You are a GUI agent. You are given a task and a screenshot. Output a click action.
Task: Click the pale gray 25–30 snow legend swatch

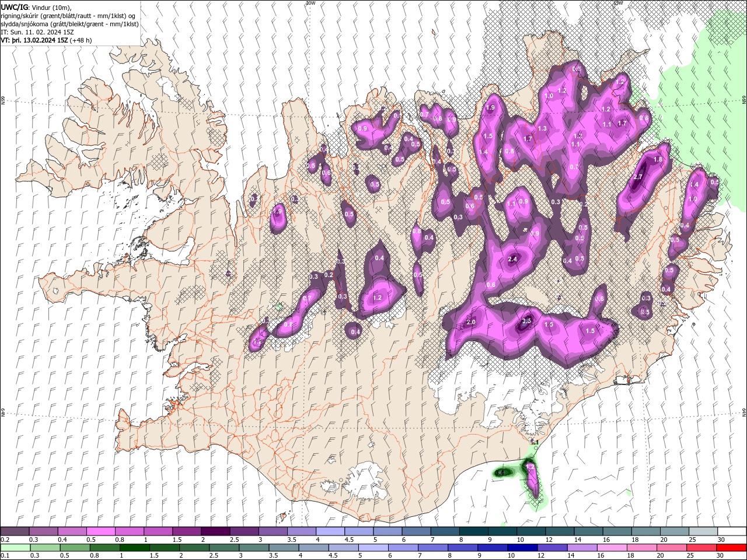pos(703,531)
